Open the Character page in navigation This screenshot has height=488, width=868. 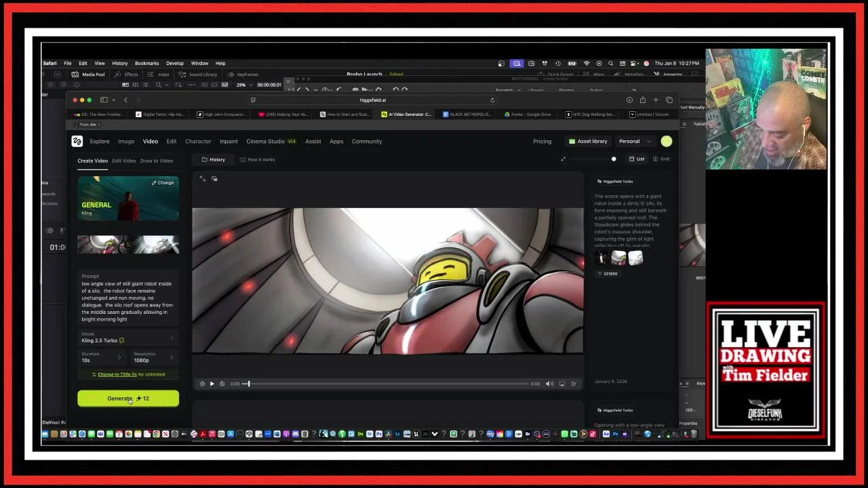[198, 141]
